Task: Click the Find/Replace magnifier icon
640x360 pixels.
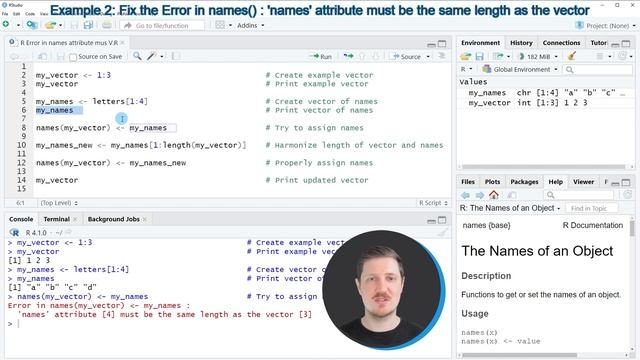Action: pos(137,56)
